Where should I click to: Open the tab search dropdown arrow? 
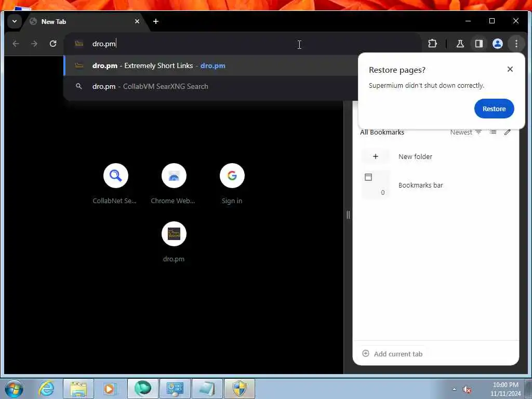(x=15, y=21)
